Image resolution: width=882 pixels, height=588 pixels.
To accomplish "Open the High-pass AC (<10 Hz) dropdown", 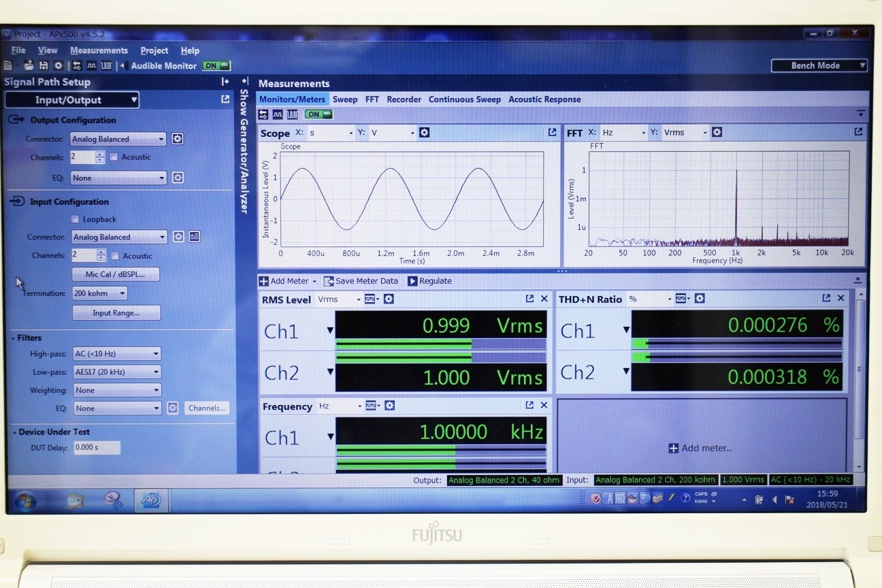I will coord(117,354).
